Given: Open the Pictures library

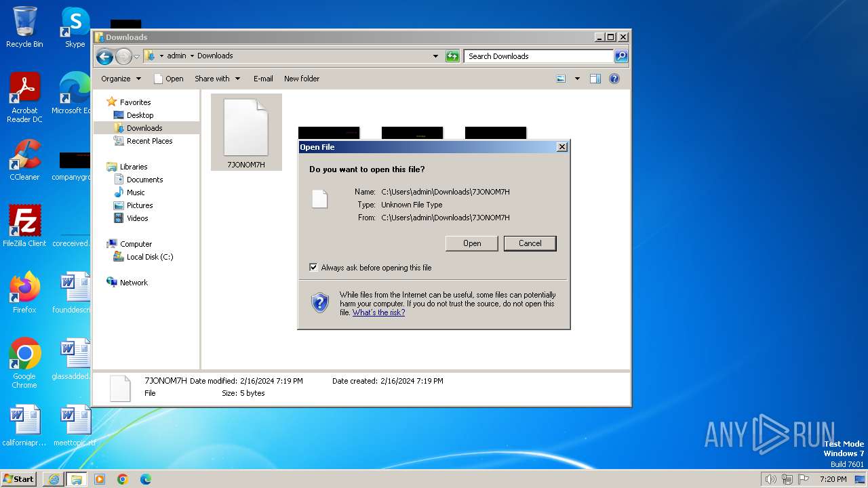Looking at the screenshot, I should pyautogui.click(x=140, y=205).
